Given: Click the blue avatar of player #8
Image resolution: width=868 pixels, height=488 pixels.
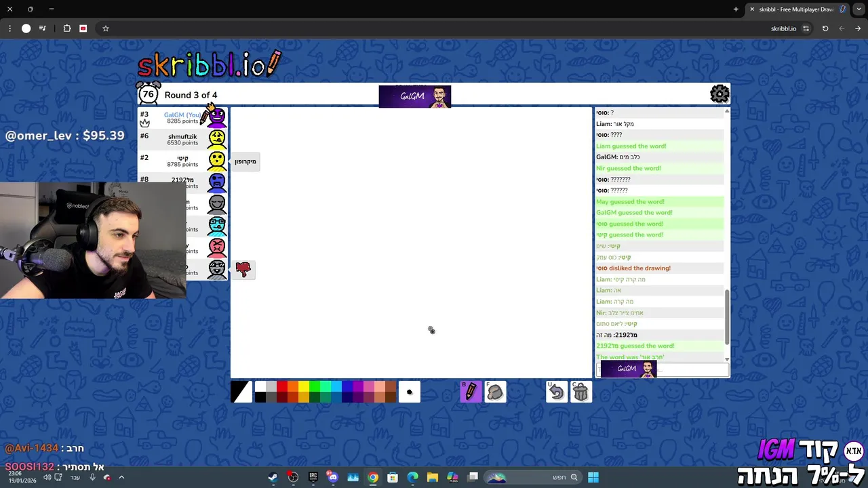Looking at the screenshot, I should tap(217, 182).
